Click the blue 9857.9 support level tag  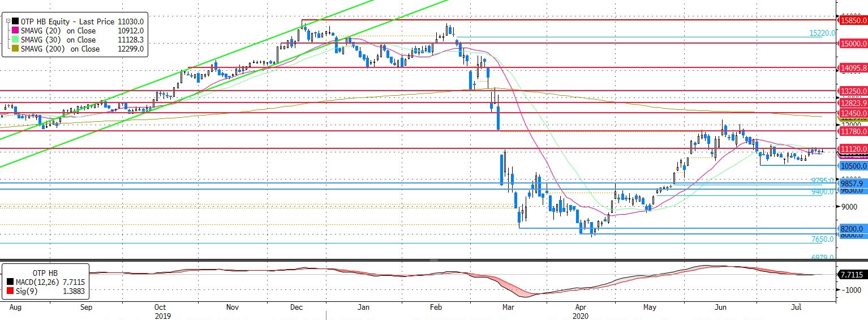853,184
